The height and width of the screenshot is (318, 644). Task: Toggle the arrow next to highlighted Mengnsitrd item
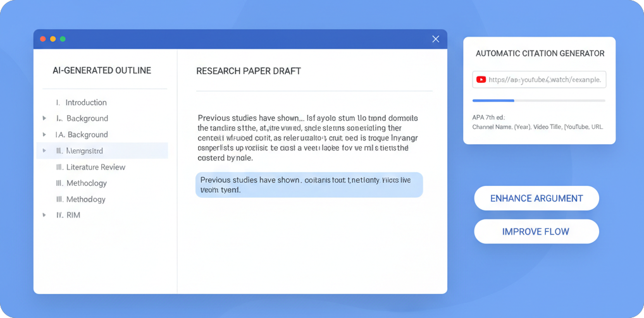click(44, 151)
